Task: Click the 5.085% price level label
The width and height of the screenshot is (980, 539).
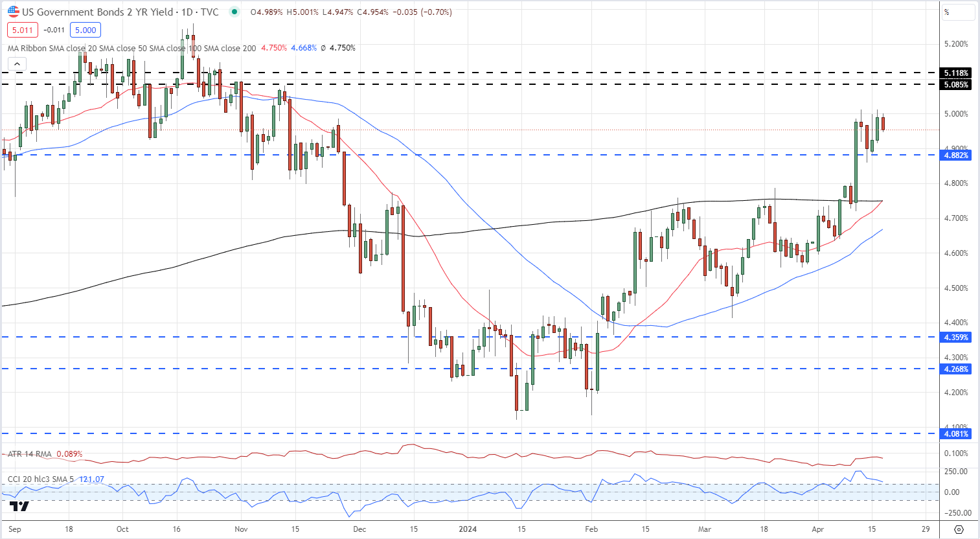Action: coord(957,85)
